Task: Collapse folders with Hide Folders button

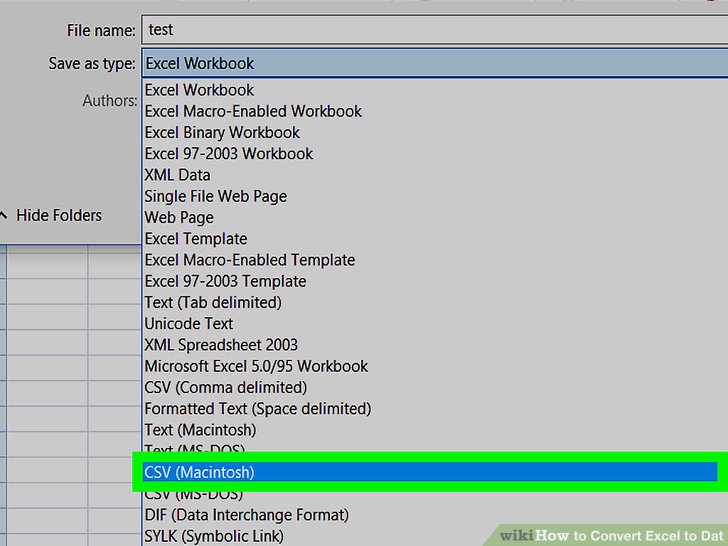Action: tap(51, 215)
